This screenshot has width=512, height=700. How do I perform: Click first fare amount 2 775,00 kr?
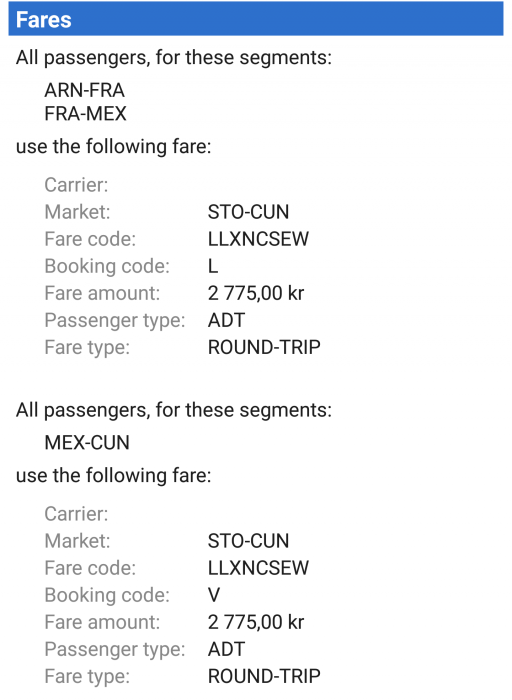[x=256, y=293]
